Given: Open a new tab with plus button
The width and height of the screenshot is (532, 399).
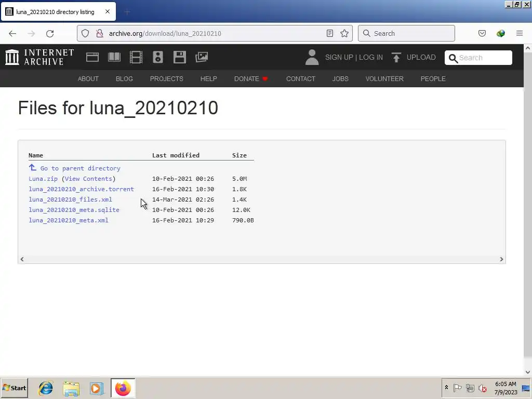Looking at the screenshot, I should tap(127, 12).
